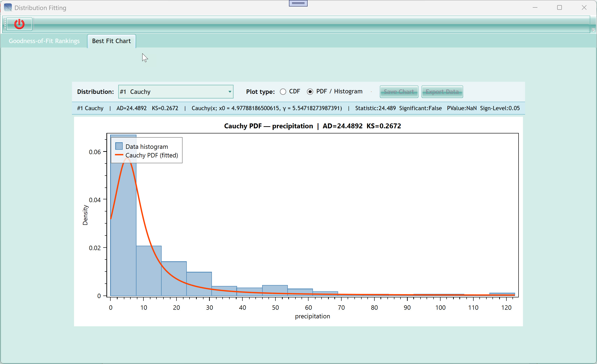Click the 'AD=24.4892' value in info bar
This screenshot has width=597, height=364.
pos(132,108)
